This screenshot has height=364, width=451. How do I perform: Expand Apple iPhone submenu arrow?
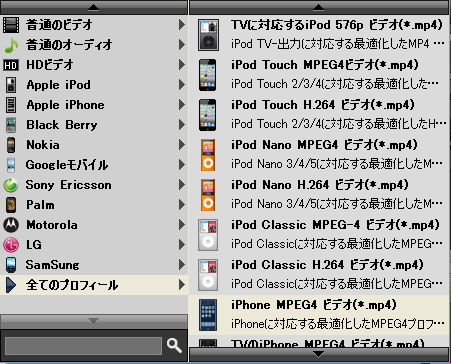click(182, 105)
